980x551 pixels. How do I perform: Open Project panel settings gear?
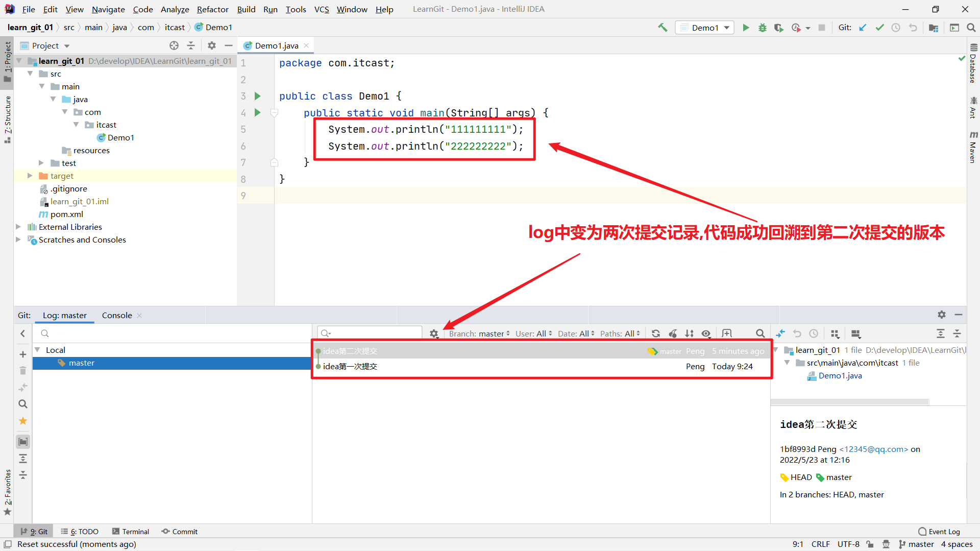pos(212,45)
